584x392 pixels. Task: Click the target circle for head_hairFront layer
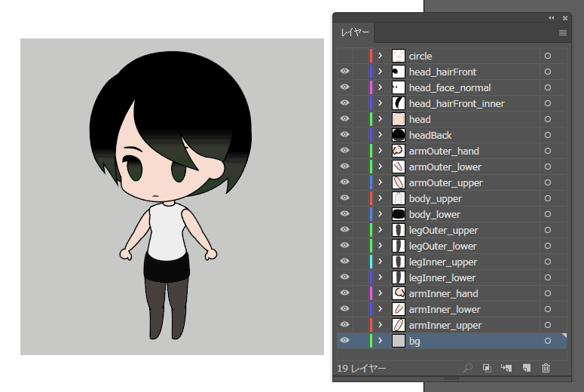[548, 72]
